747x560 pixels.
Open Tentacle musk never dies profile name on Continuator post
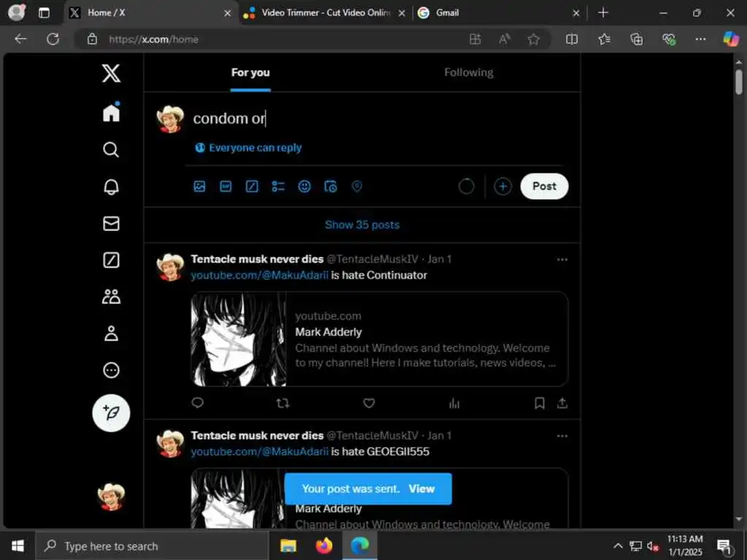click(258, 259)
